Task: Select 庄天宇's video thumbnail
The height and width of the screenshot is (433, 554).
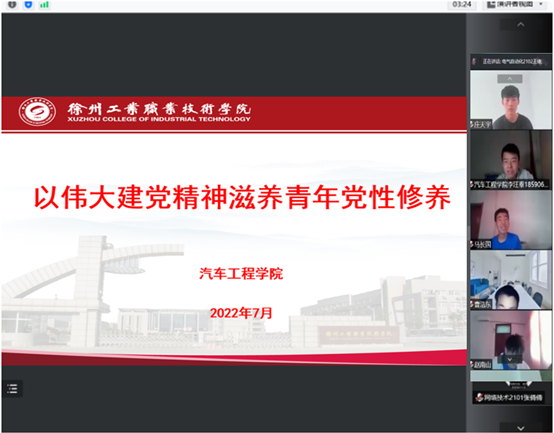Action: coord(511,100)
